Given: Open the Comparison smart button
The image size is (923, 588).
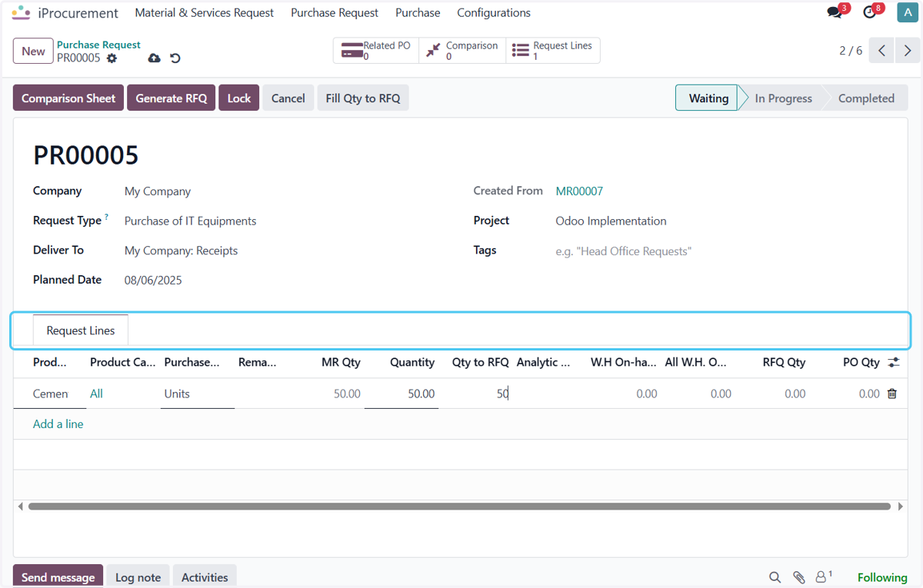Looking at the screenshot, I should click(462, 51).
